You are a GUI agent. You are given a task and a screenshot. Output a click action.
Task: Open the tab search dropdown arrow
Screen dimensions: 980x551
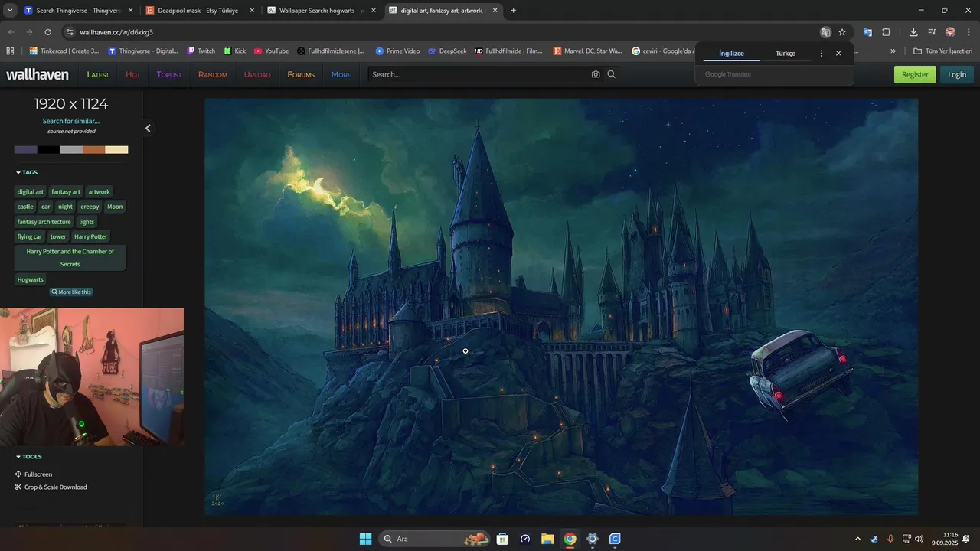coord(10,11)
